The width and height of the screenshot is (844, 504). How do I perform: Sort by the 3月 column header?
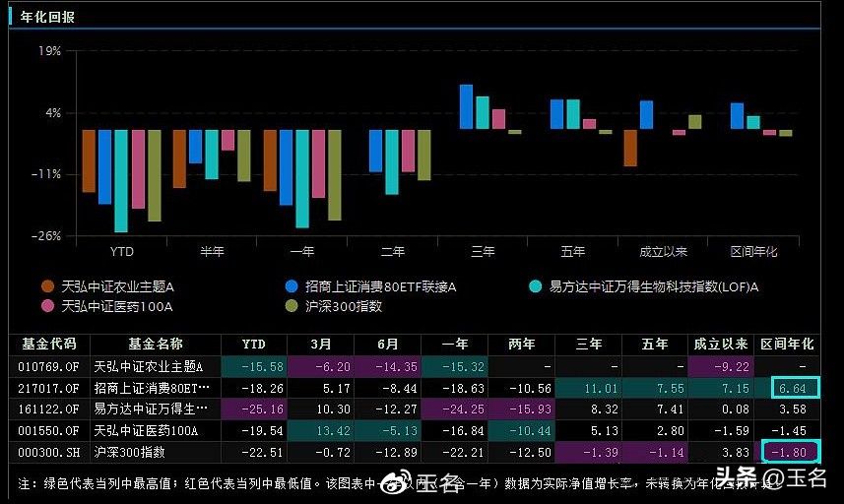pyautogui.click(x=321, y=345)
